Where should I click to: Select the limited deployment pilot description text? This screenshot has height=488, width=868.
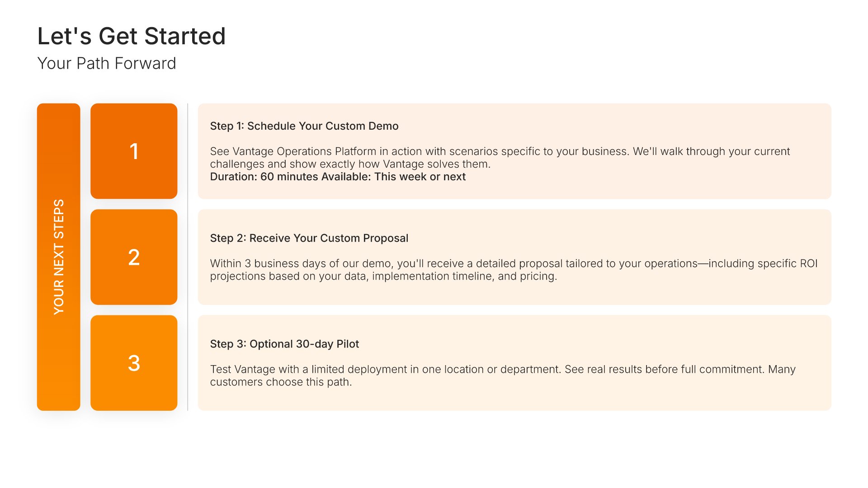[503, 369]
